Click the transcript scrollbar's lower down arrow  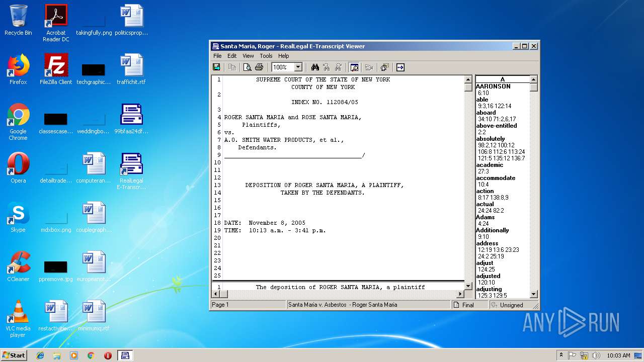pos(468,286)
